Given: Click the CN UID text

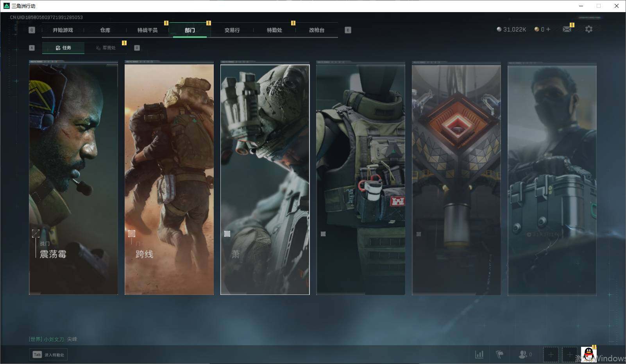Looking at the screenshot, I should coord(47,17).
